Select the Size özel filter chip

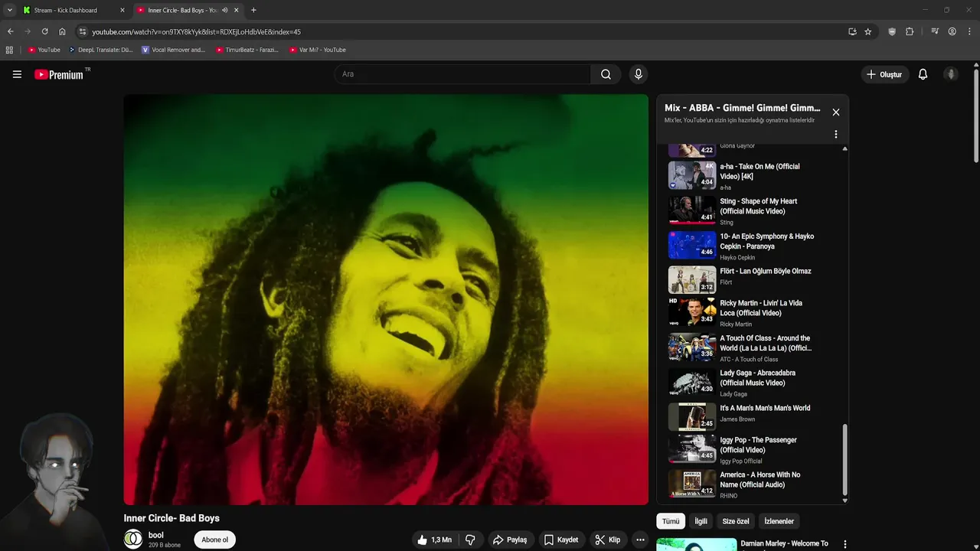click(x=736, y=521)
